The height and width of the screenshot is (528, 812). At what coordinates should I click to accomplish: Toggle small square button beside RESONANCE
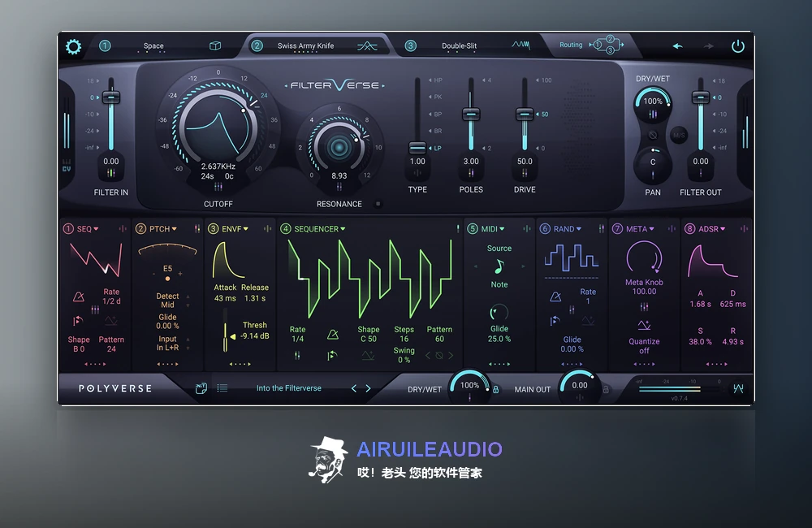(378, 204)
